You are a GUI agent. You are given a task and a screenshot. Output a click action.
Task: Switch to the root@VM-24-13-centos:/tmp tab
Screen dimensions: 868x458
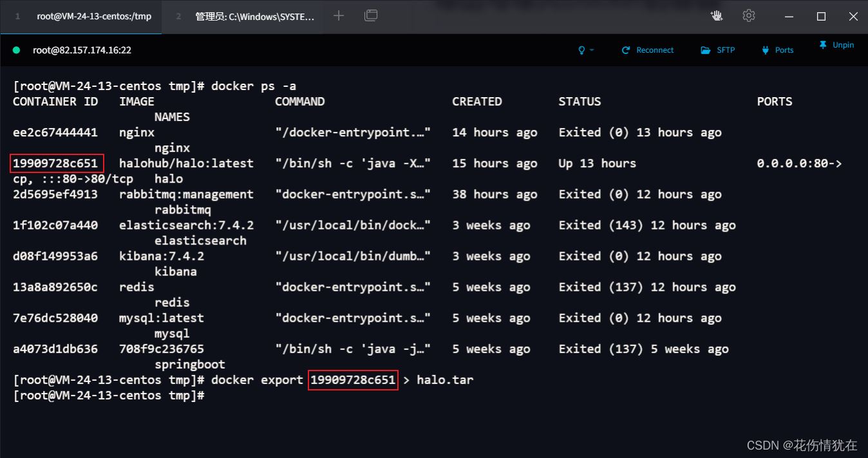click(81, 16)
